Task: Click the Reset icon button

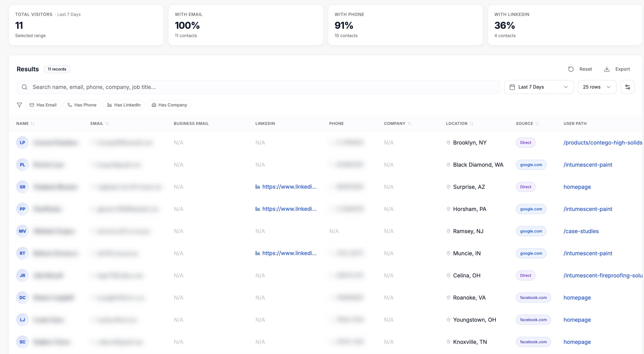Action: tap(571, 69)
